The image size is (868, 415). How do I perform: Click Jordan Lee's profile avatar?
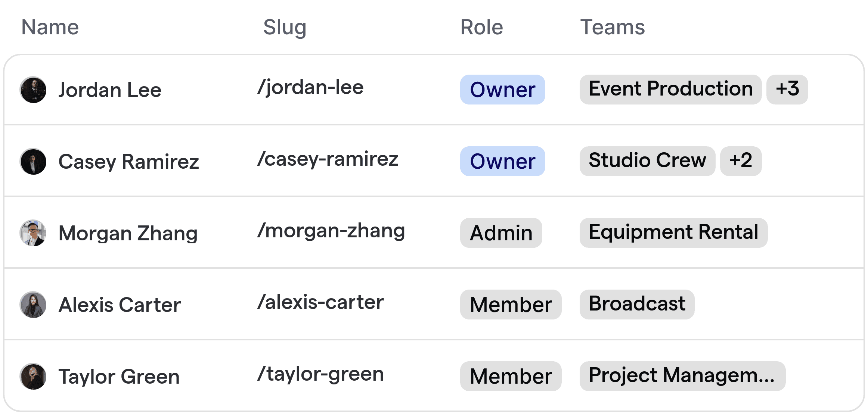tap(33, 90)
